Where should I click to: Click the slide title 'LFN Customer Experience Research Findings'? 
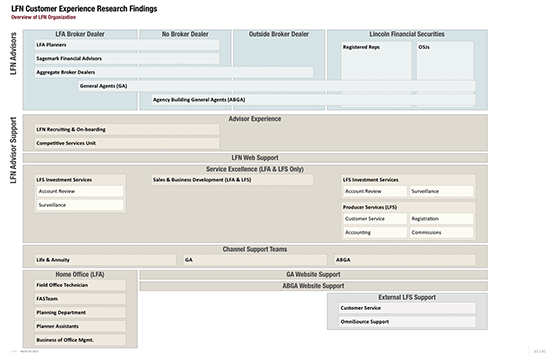(84, 9)
